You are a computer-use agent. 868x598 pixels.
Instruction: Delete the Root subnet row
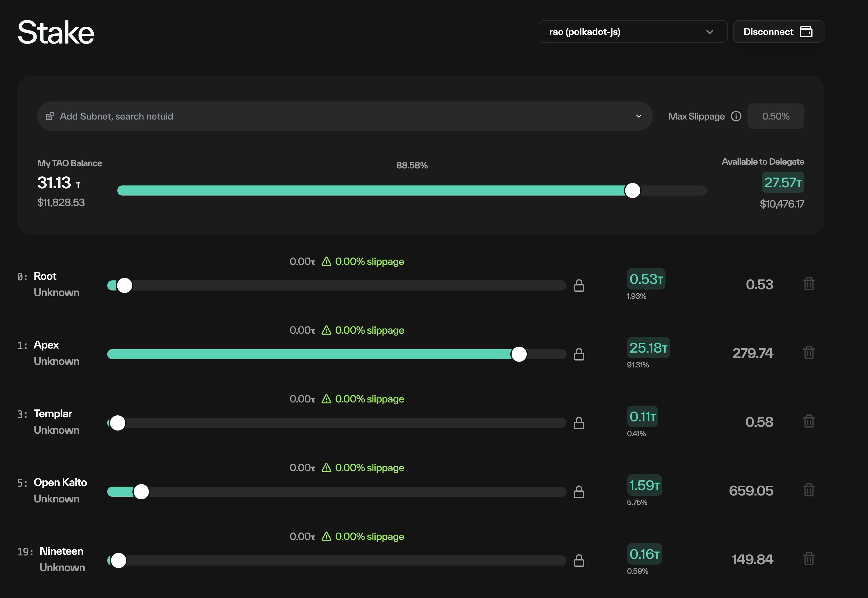(x=809, y=284)
